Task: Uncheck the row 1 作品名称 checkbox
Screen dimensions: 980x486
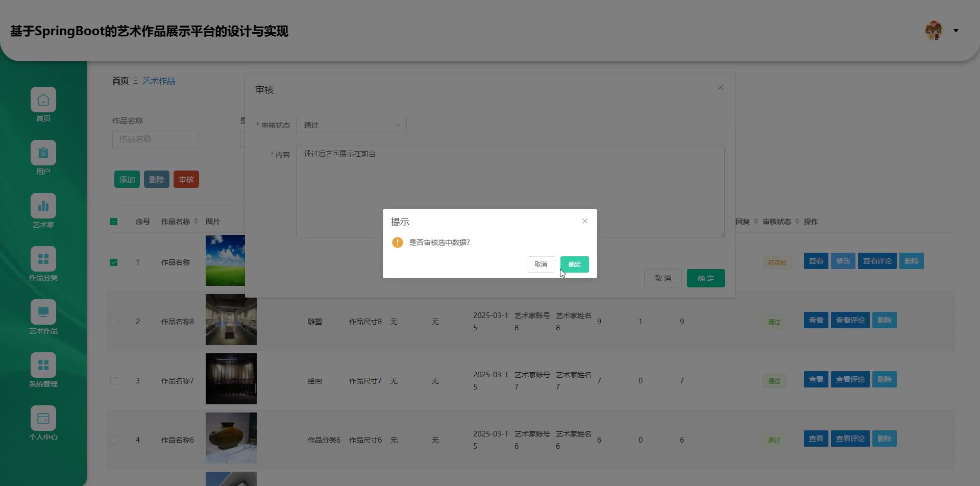Action: coord(114,262)
